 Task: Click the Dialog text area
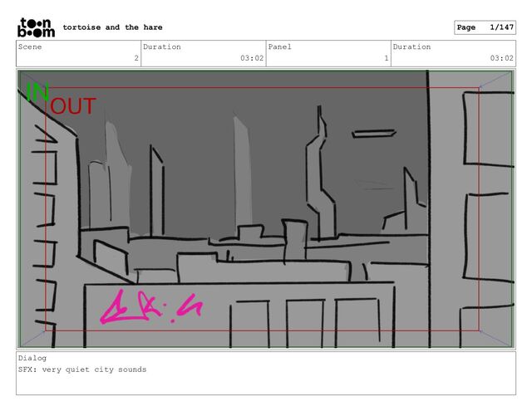(x=266, y=373)
